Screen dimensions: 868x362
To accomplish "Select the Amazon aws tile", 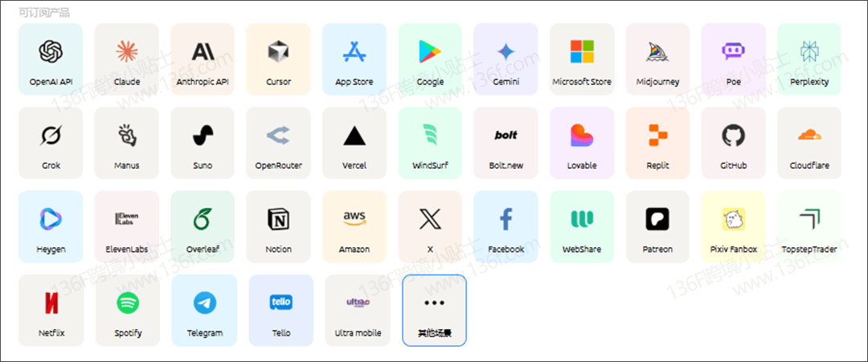I will [x=354, y=226].
